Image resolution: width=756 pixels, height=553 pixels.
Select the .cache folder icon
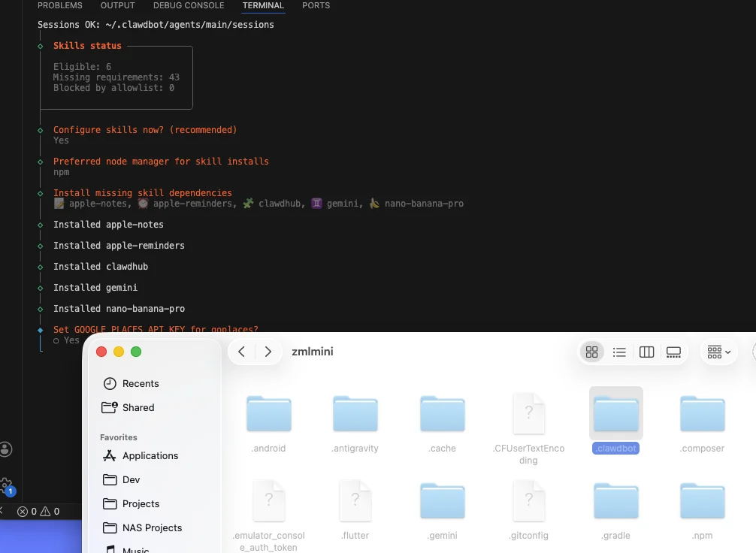(442, 414)
